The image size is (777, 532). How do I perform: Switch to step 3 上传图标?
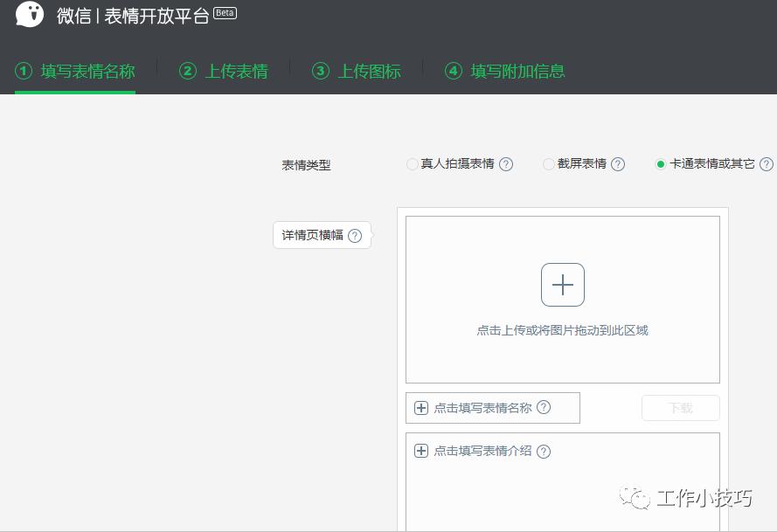[x=357, y=71]
